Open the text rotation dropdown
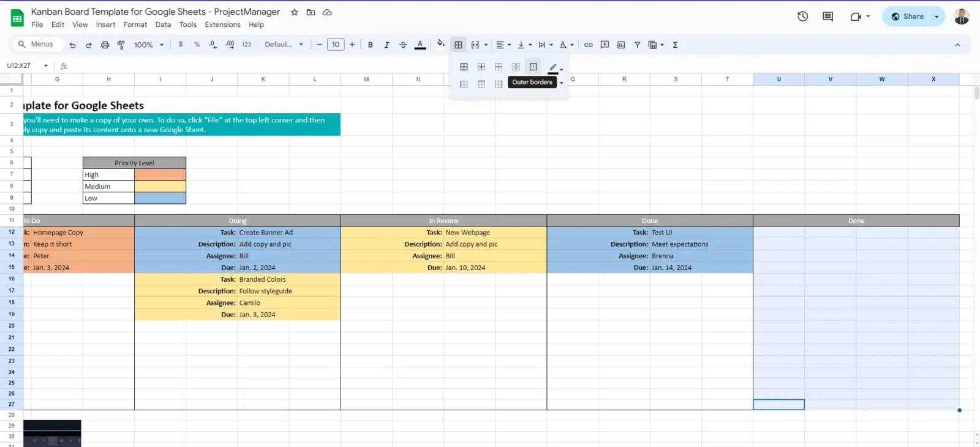 pyautogui.click(x=567, y=45)
